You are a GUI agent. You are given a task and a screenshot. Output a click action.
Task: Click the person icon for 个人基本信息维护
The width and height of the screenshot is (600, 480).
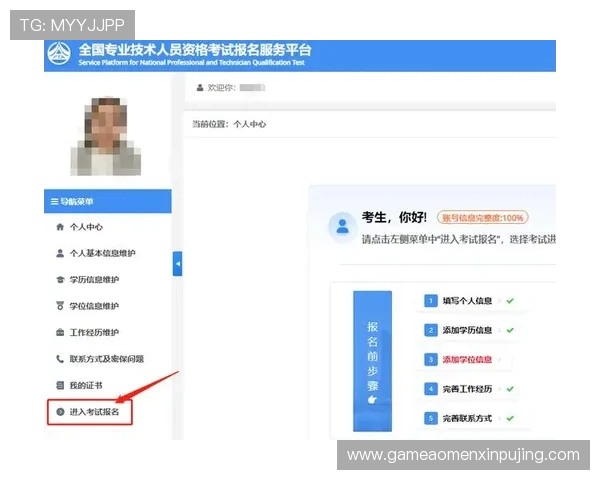pos(60,253)
